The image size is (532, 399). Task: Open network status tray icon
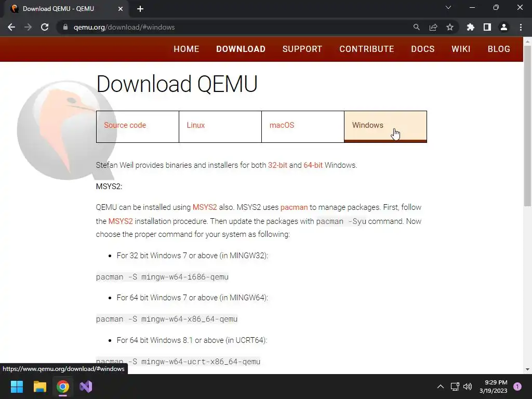coord(455,387)
